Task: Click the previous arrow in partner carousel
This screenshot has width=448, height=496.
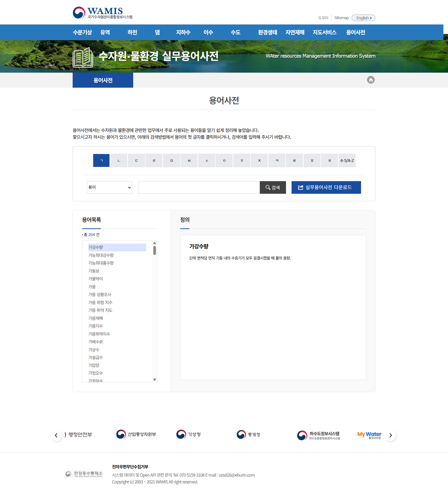Action: click(56, 435)
